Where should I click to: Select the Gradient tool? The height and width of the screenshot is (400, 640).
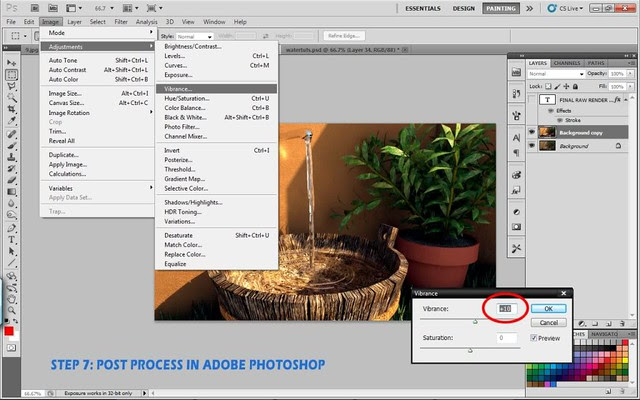point(11,191)
